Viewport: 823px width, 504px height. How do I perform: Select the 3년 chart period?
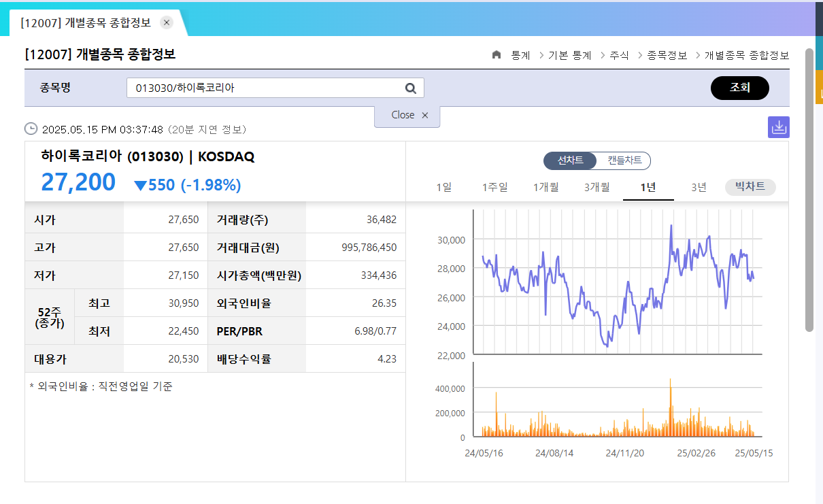(x=697, y=187)
